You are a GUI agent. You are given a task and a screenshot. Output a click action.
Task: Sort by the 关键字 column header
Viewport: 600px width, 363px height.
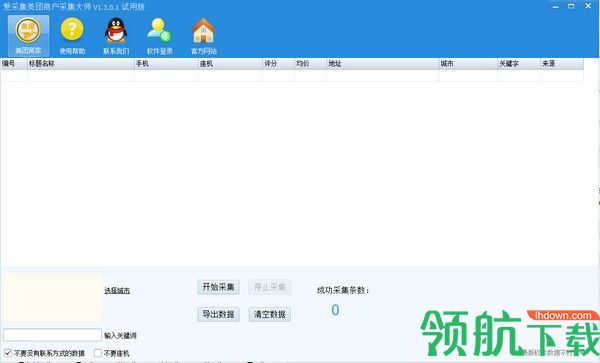click(519, 64)
